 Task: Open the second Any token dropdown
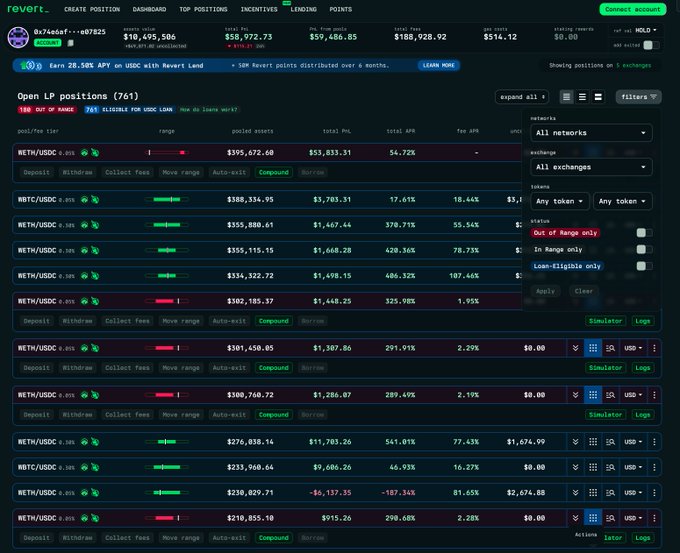click(x=622, y=201)
